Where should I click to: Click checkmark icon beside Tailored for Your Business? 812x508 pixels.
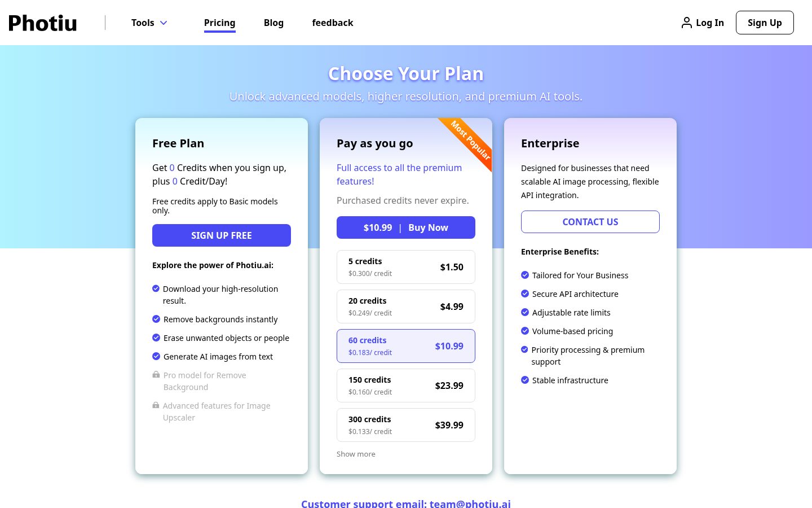pos(525,275)
